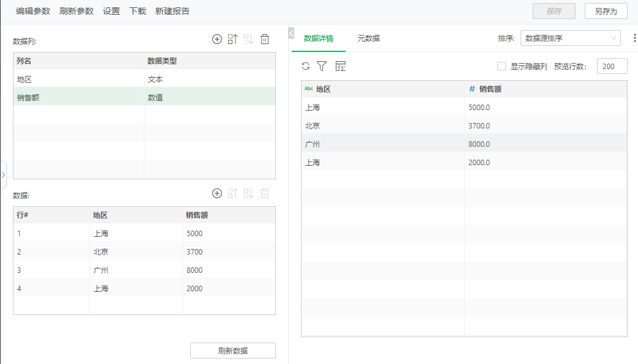Open the 排序 dropdown showing 数据源排序
638x364 pixels.
570,39
